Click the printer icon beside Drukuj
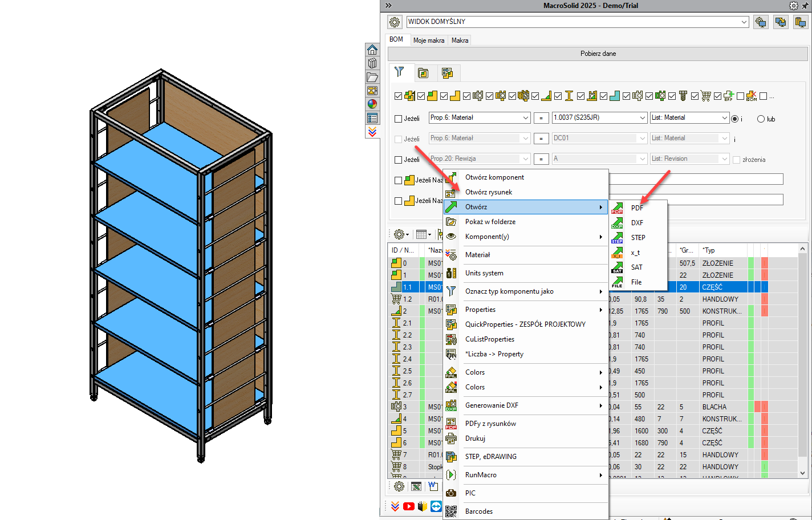This screenshot has width=812, height=520. click(451, 438)
